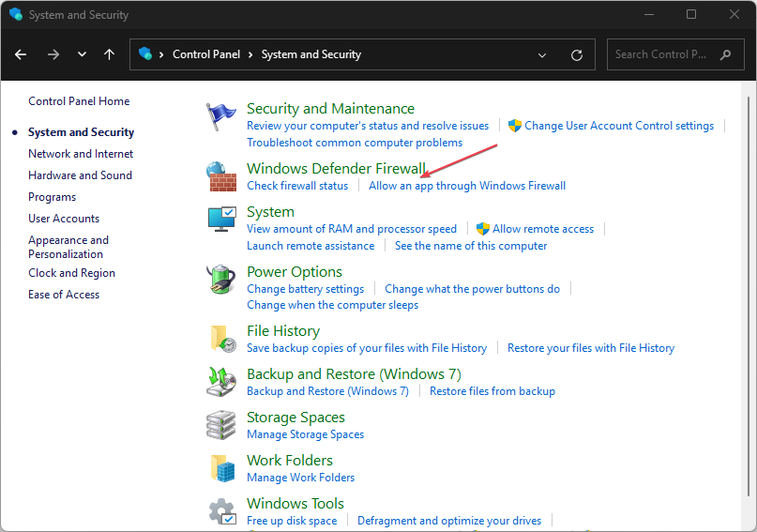Image resolution: width=757 pixels, height=532 pixels.
Task: Open Restore files from backup
Action: click(492, 391)
